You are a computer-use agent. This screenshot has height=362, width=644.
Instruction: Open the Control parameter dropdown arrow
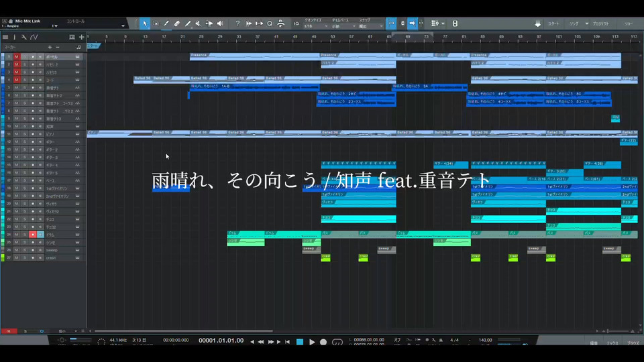[123, 26]
